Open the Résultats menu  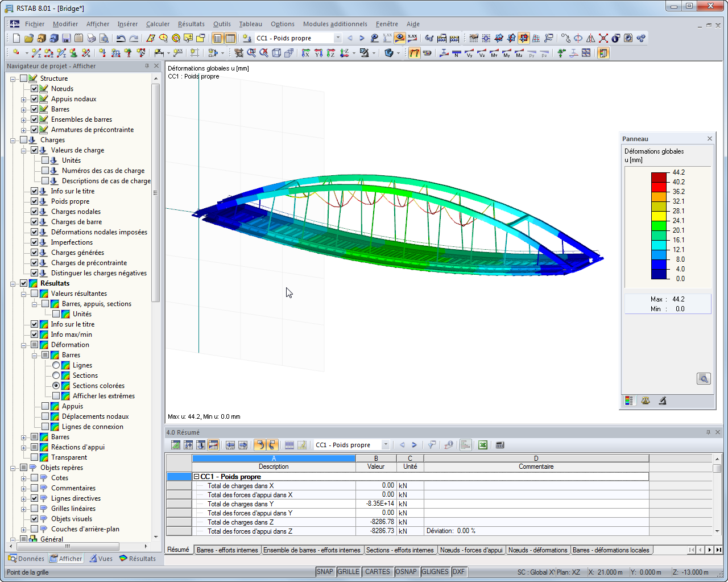pyautogui.click(x=191, y=24)
